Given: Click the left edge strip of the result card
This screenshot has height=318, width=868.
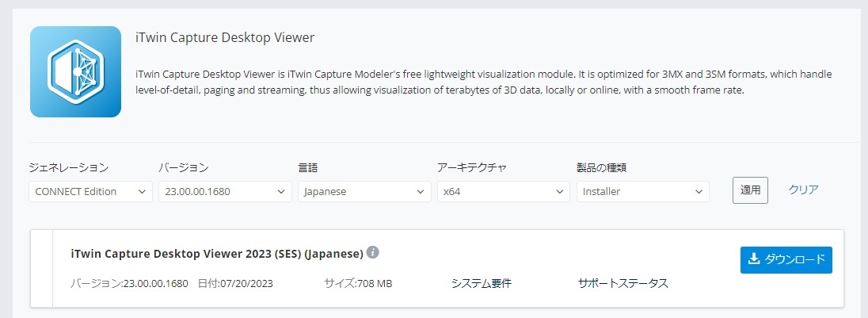Looking at the screenshot, I should [x=41, y=268].
